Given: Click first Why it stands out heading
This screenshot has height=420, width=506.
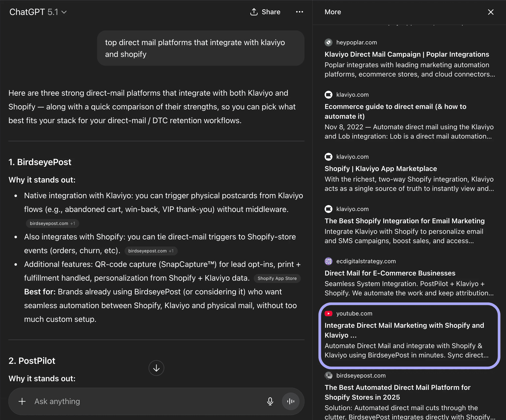Looking at the screenshot, I should 42,180.
